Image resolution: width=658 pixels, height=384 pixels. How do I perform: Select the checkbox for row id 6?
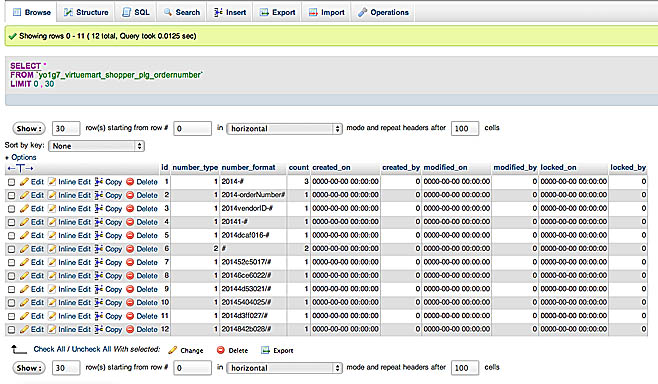coord(11,249)
